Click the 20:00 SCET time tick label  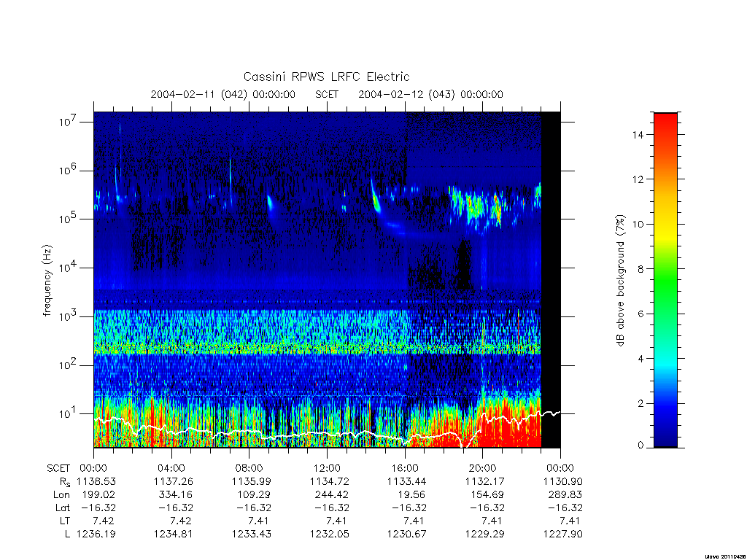click(x=483, y=468)
